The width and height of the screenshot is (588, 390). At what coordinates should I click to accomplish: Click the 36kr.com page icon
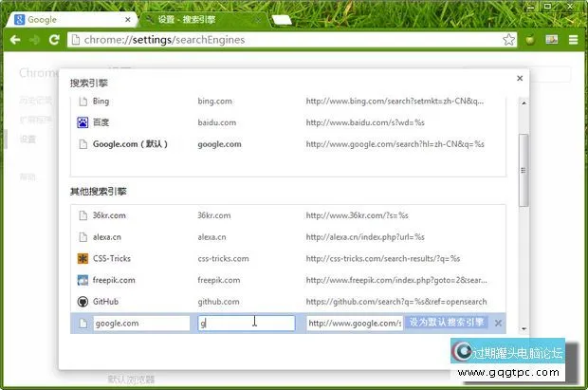point(83,215)
